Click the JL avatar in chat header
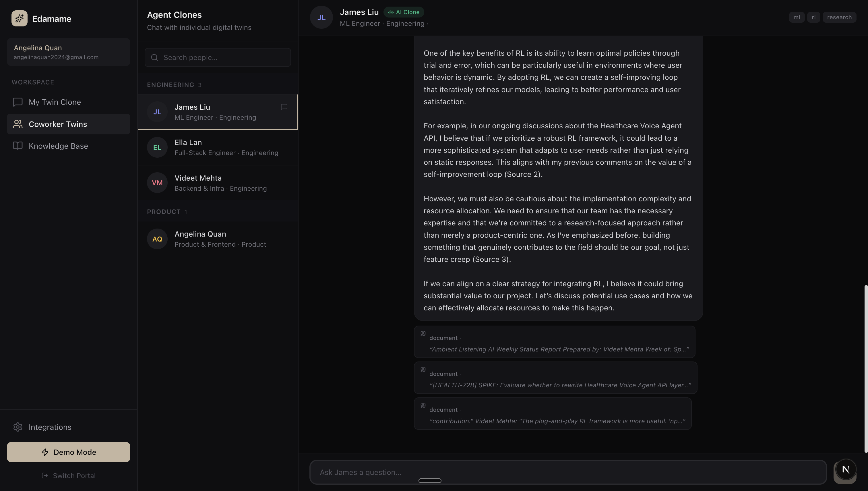 [321, 17]
